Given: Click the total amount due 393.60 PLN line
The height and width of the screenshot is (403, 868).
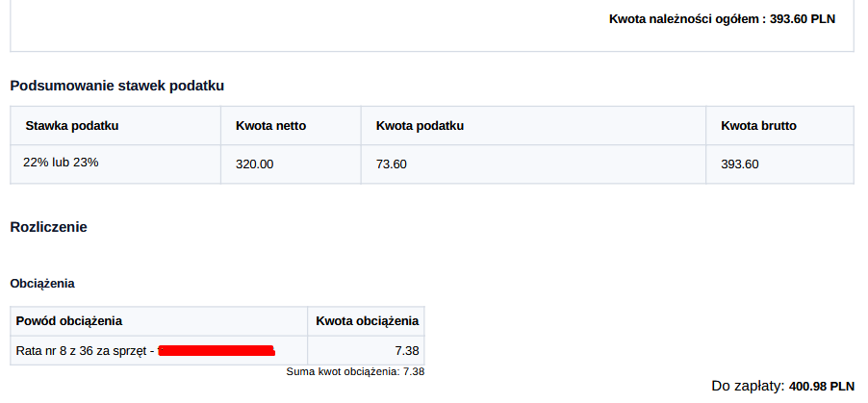Looking at the screenshot, I should coord(722,18).
